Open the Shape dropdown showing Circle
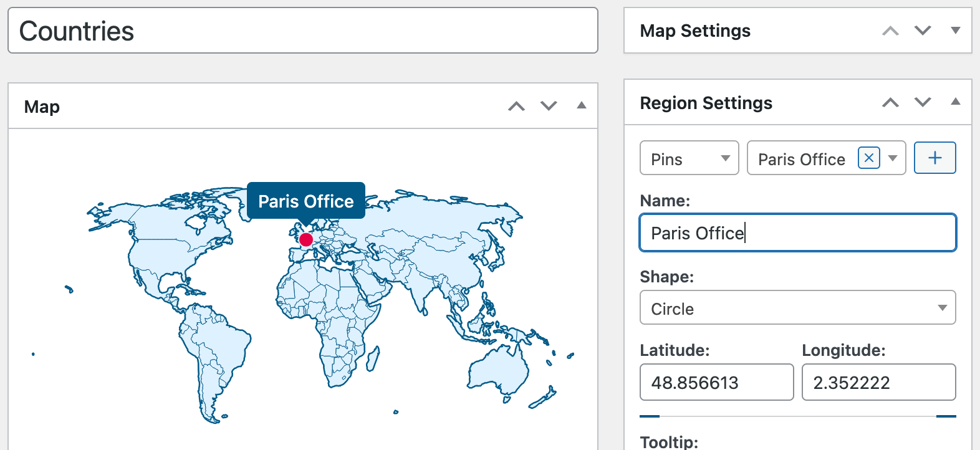Viewport: 980px width, 450px height. click(797, 308)
